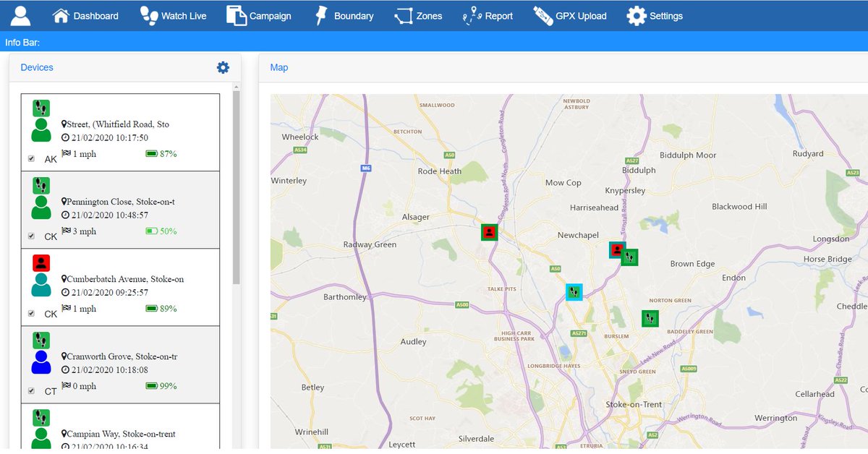Click the Info Bar label

coord(22,43)
